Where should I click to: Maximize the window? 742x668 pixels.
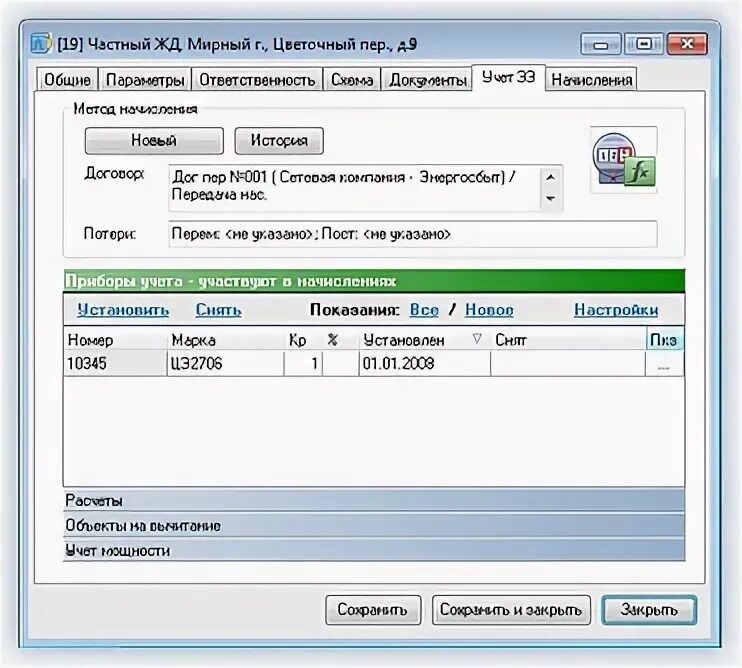point(644,44)
